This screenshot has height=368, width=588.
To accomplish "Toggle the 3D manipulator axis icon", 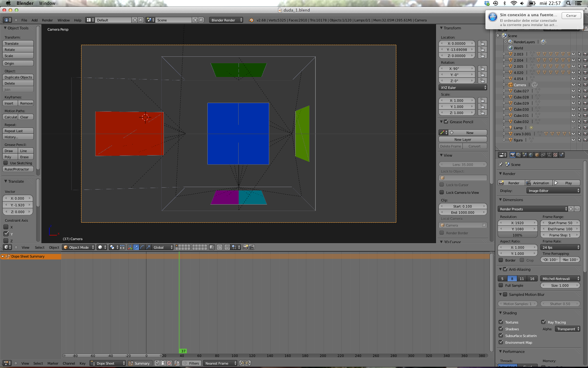I will coord(130,247).
